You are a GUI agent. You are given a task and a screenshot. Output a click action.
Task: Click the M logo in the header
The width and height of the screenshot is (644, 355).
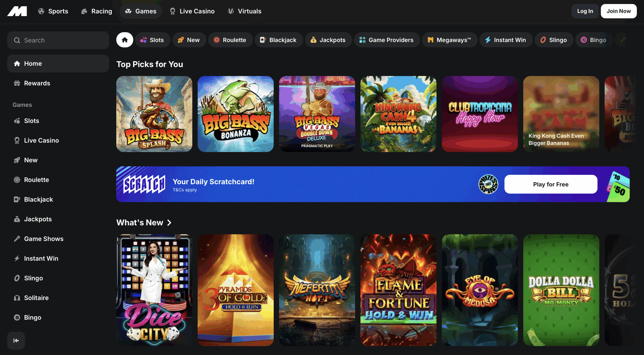coord(17,11)
